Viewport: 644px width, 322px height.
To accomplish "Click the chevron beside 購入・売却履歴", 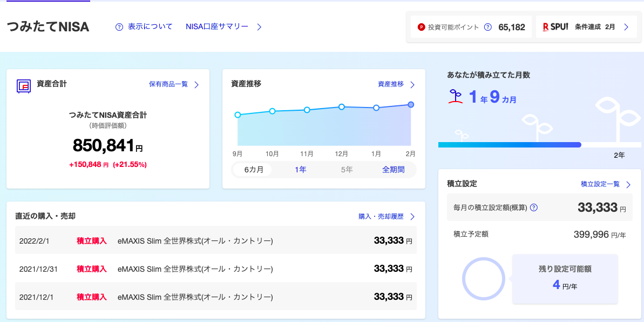I will tap(412, 217).
